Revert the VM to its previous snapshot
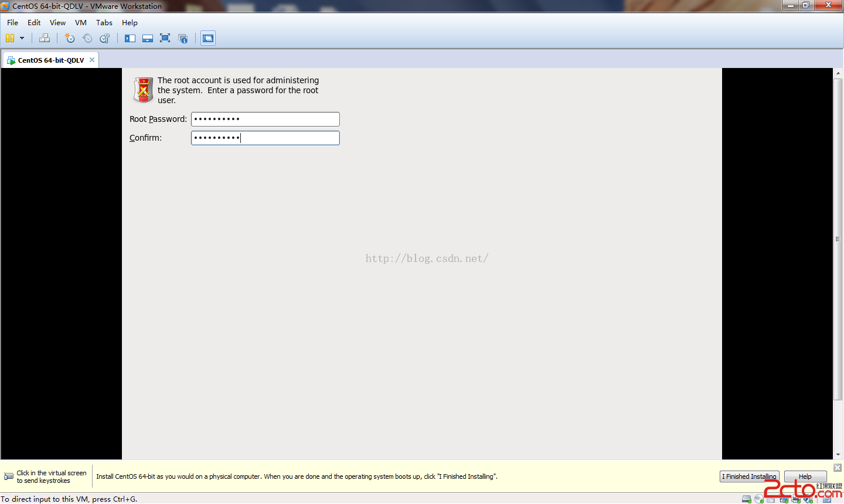The width and height of the screenshot is (844, 504). click(87, 38)
